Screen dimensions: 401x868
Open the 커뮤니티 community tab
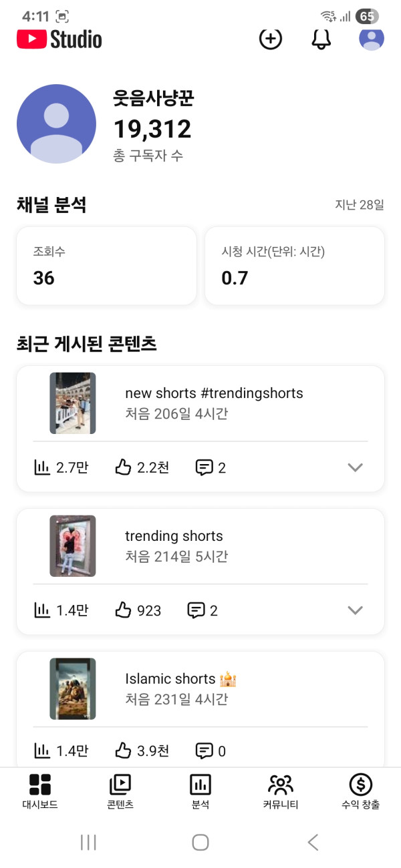[281, 791]
